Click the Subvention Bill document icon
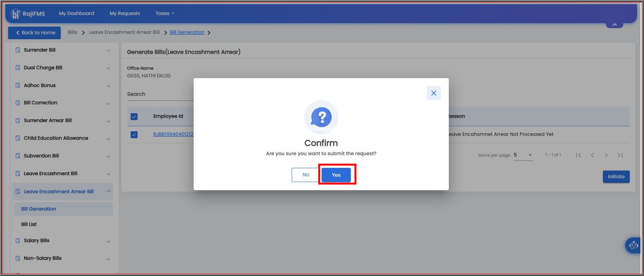 pos(18,156)
